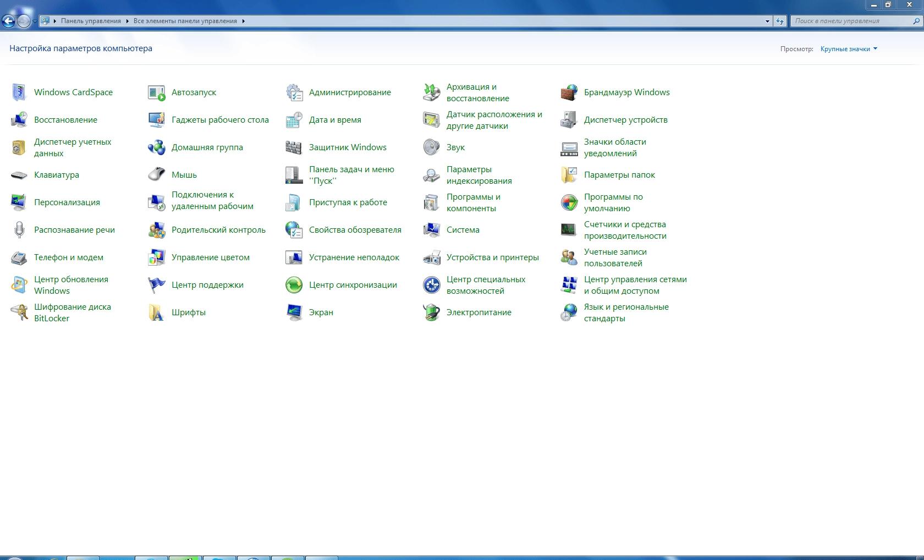
Task: Open the Устранение неполадок link
Action: 354,257
